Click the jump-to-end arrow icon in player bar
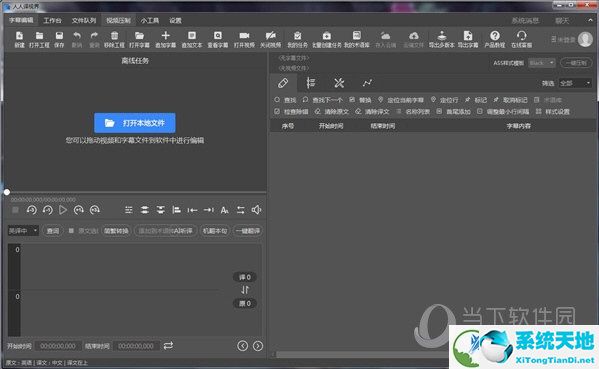 pyautogui.click(x=209, y=210)
